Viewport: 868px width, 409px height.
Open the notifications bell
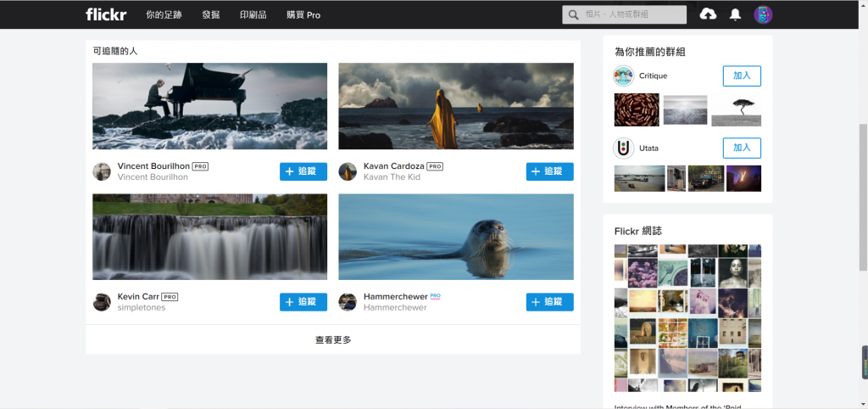coord(735,15)
